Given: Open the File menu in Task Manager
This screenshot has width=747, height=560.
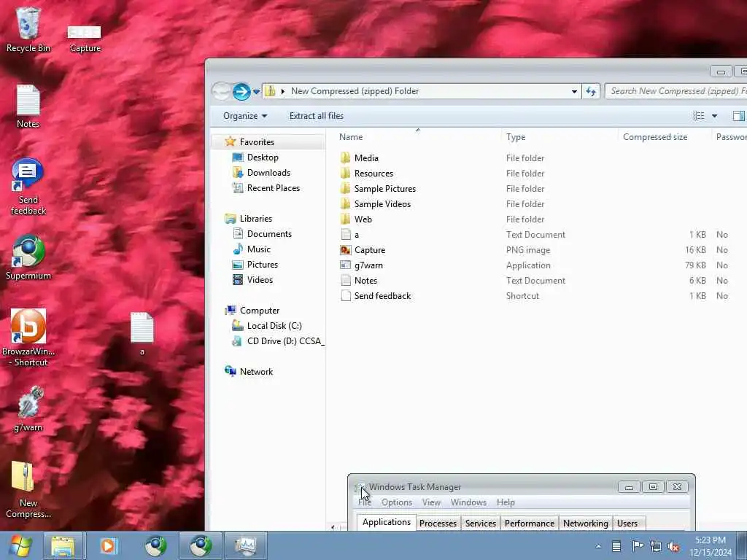Looking at the screenshot, I should point(365,502).
